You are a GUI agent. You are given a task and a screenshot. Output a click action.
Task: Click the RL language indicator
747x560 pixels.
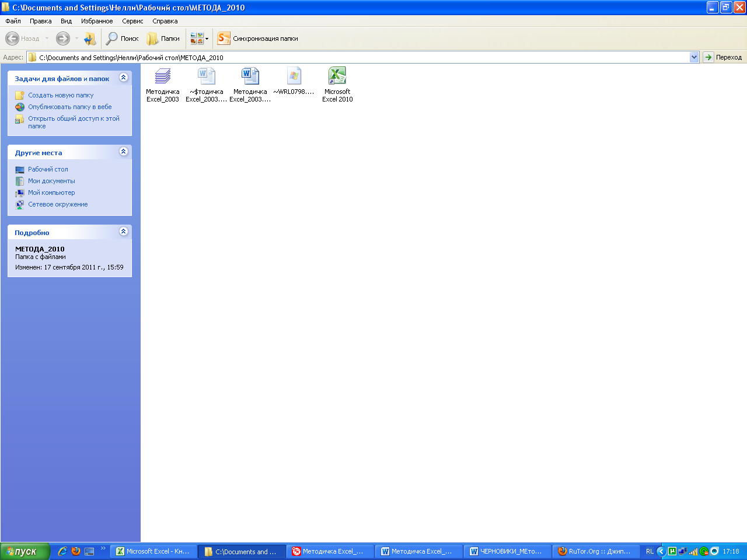[x=650, y=551]
